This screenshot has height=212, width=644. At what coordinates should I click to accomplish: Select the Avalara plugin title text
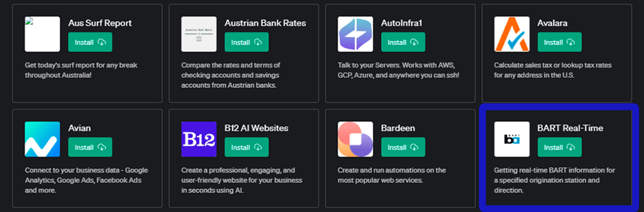pyautogui.click(x=553, y=23)
